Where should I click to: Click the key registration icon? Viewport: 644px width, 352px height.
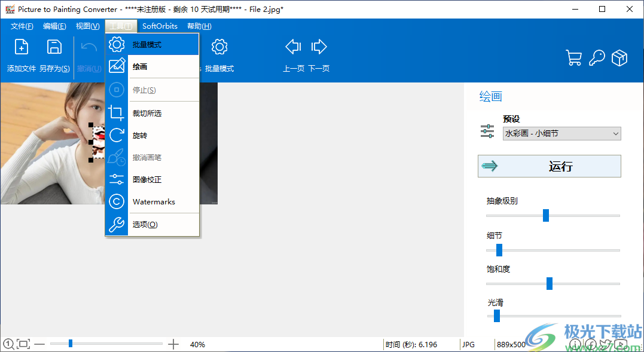pos(597,58)
